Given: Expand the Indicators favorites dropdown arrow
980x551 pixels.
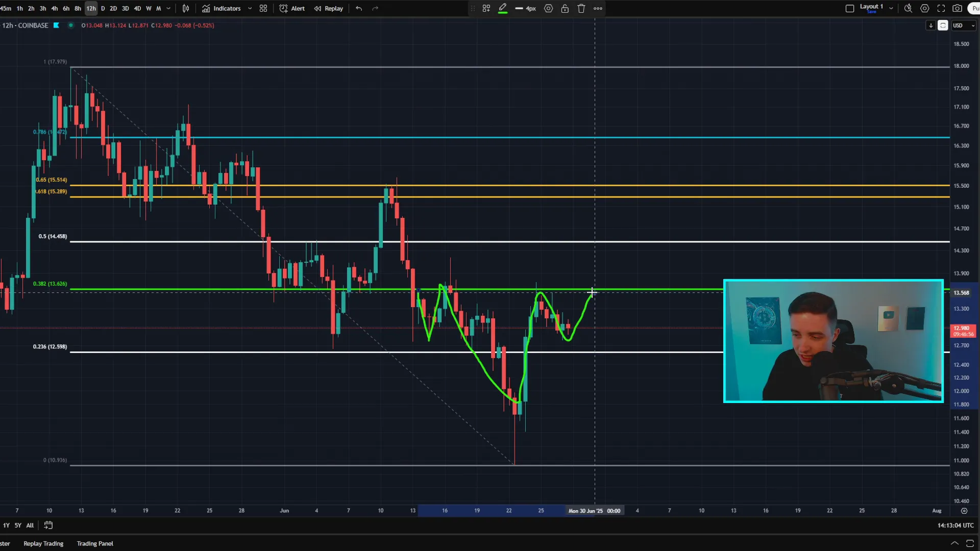Looking at the screenshot, I should (250, 8).
